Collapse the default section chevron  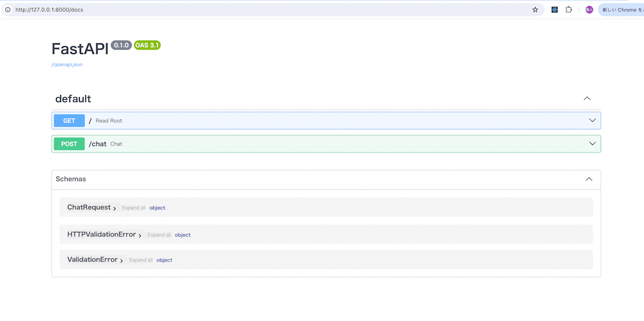tap(587, 99)
